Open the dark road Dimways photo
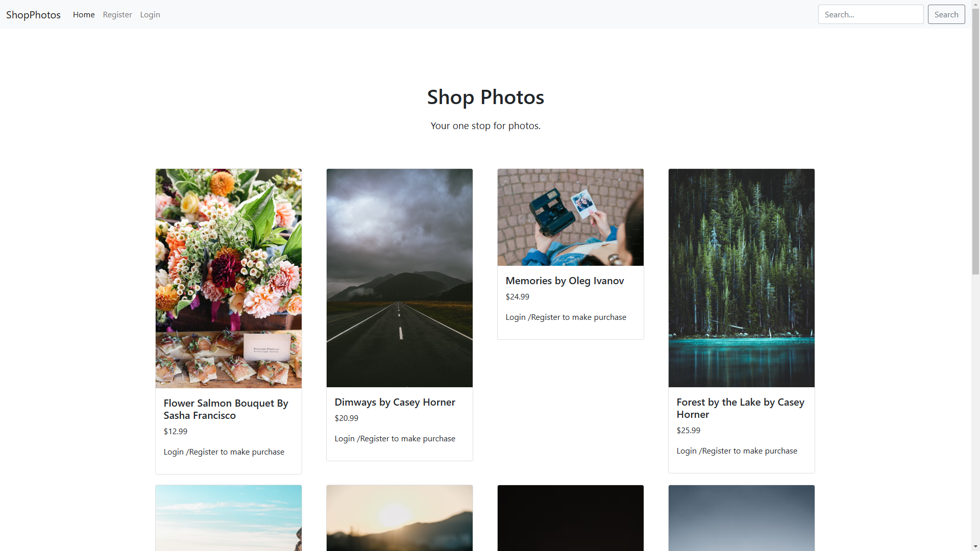980x551 pixels. (x=399, y=278)
